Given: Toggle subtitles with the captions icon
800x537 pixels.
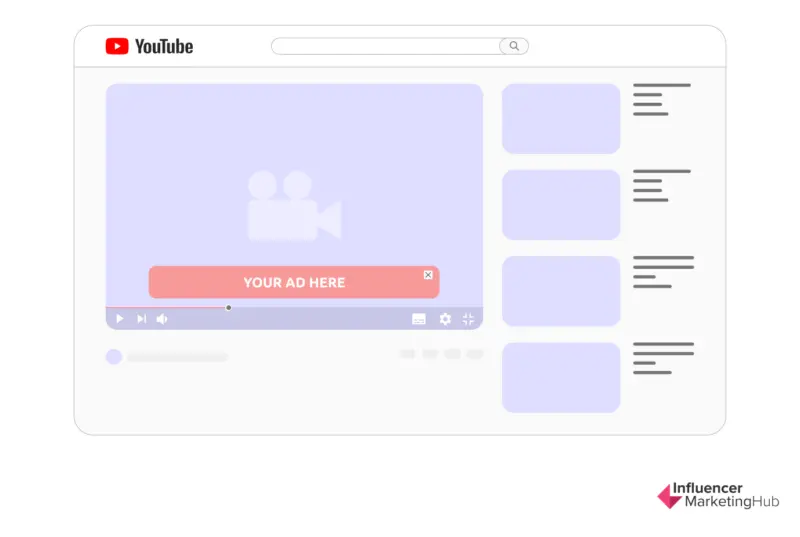Looking at the screenshot, I should tap(419, 319).
